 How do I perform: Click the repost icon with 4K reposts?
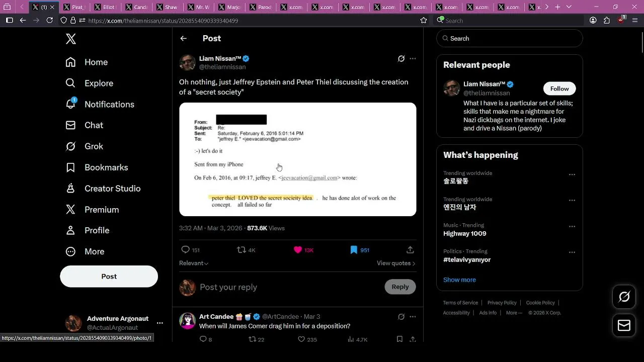[242, 250]
